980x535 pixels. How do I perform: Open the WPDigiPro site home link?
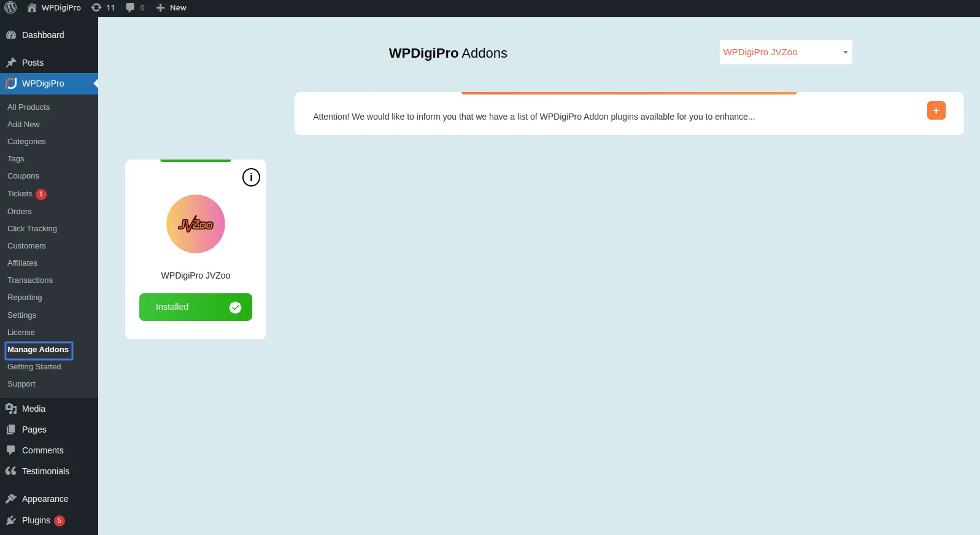point(54,7)
